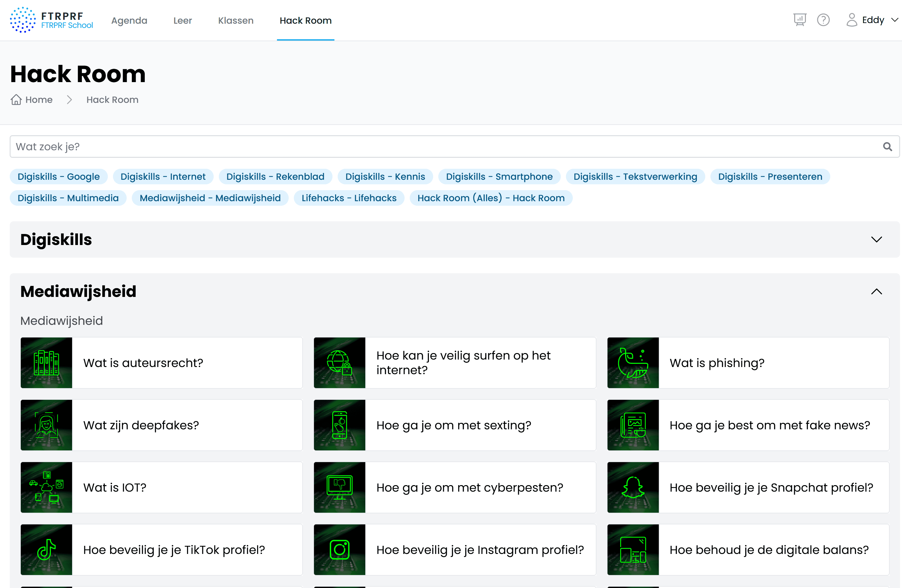The height and width of the screenshot is (588, 902).
Task: Open the Eddy user dropdown
Action: point(872,20)
